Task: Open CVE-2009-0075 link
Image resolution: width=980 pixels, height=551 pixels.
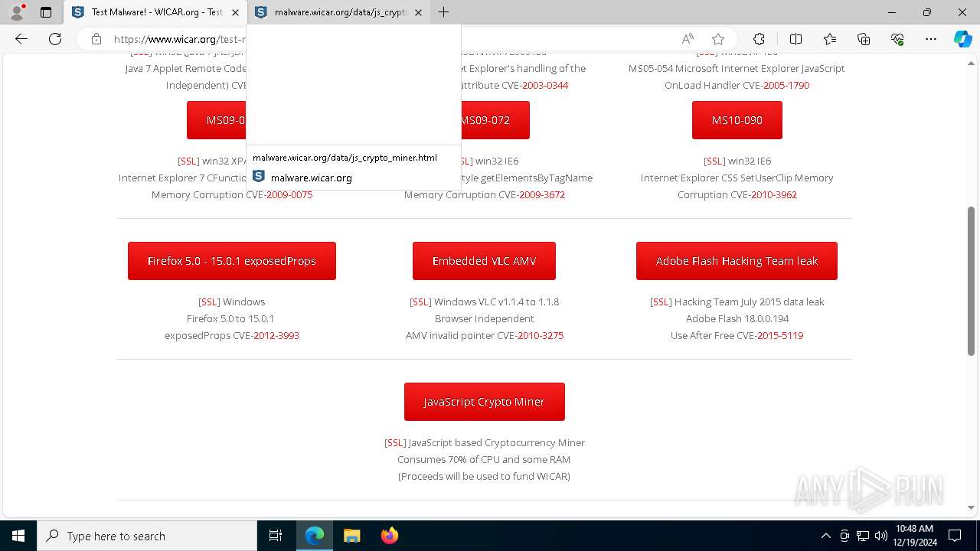Action: point(289,194)
